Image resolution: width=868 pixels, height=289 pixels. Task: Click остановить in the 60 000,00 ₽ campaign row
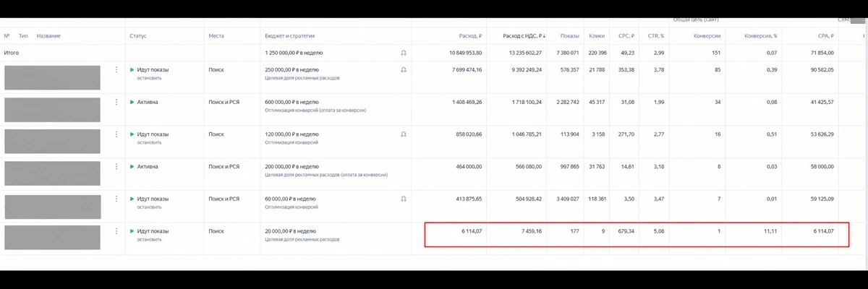coord(149,207)
